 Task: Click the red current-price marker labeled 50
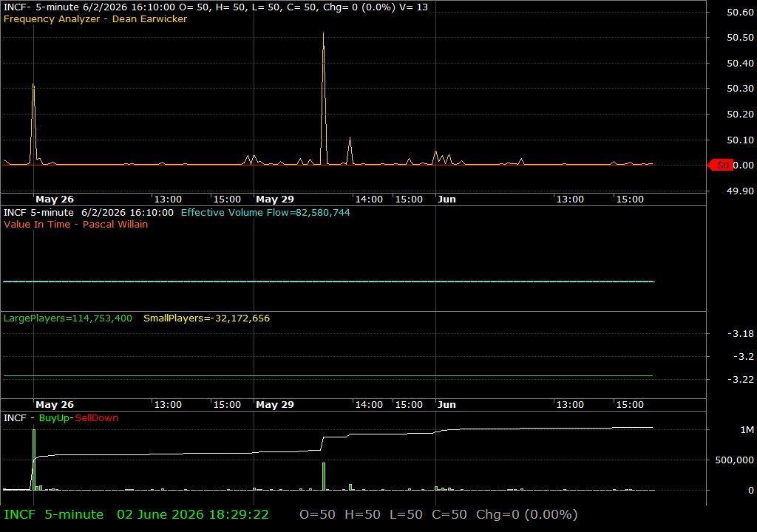(720, 165)
